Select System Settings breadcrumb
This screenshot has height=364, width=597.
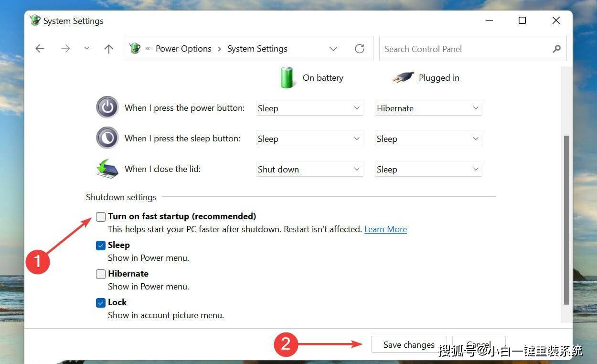[257, 49]
